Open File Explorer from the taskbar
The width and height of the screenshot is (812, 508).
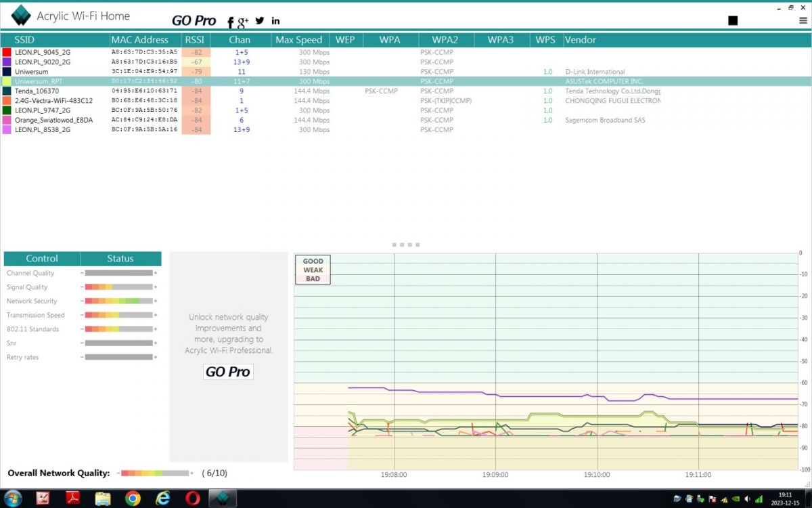point(103,499)
